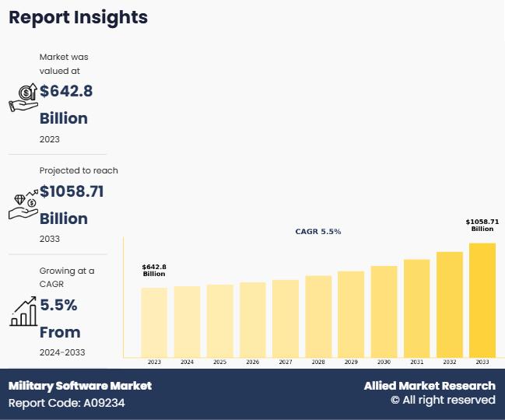Screen dimensions: 505x420
Task: Click the 2027 x-axis label
Action: pyautogui.click(x=286, y=362)
